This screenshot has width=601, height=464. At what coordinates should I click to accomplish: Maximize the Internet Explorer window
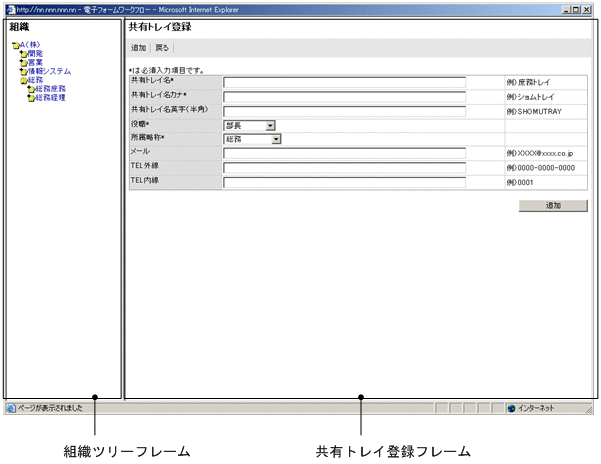[x=576, y=10]
